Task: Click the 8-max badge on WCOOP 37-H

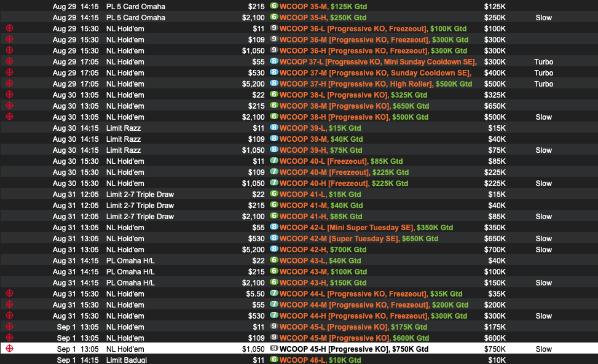Action: tap(274, 83)
